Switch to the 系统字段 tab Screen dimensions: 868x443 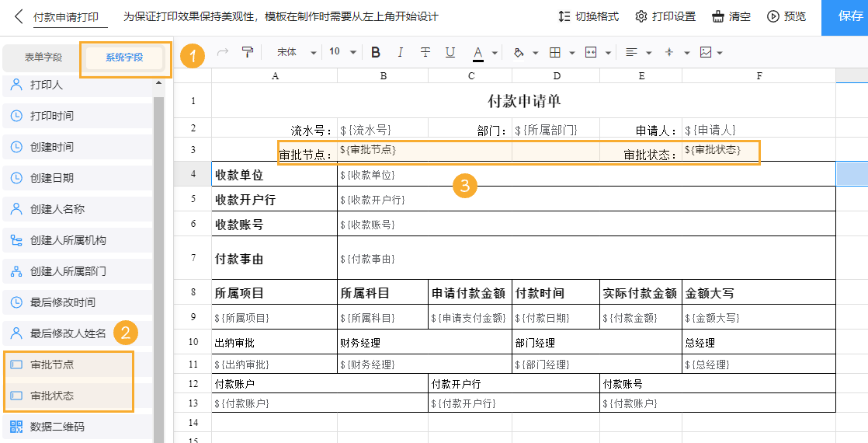(x=124, y=58)
